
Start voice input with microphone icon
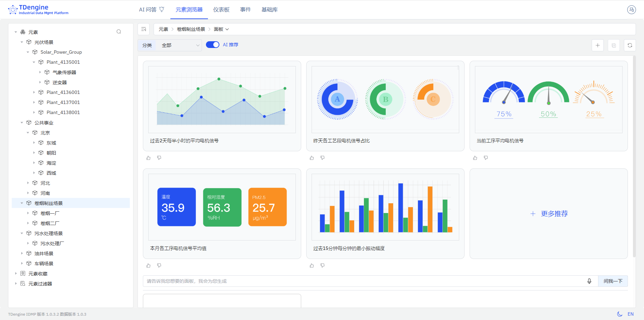pyautogui.click(x=589, y=281)
